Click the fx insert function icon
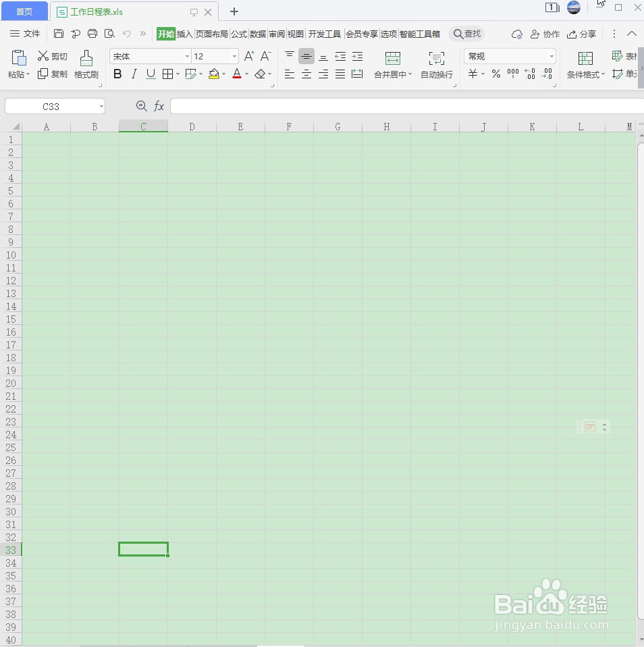The image size is (644, 647). coord(159,106)
